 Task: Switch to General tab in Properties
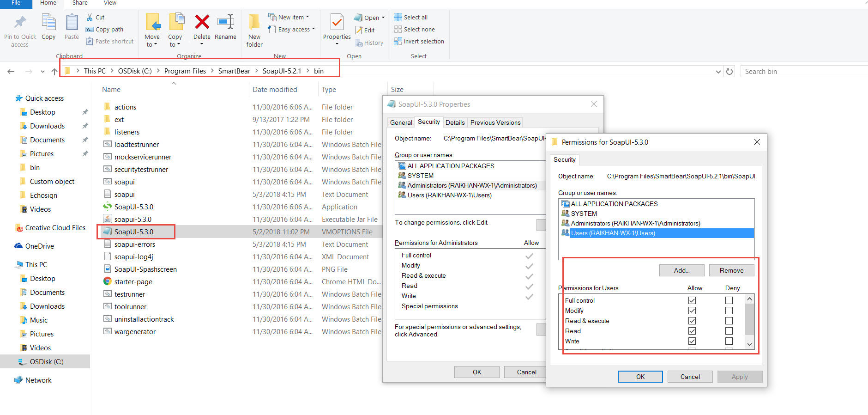(401, 122)
